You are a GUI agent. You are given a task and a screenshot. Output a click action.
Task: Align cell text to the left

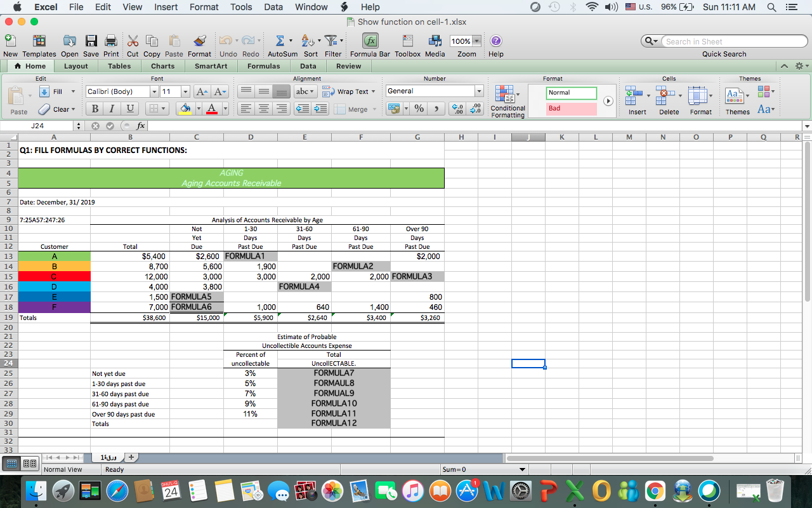(x=246, y=109)
